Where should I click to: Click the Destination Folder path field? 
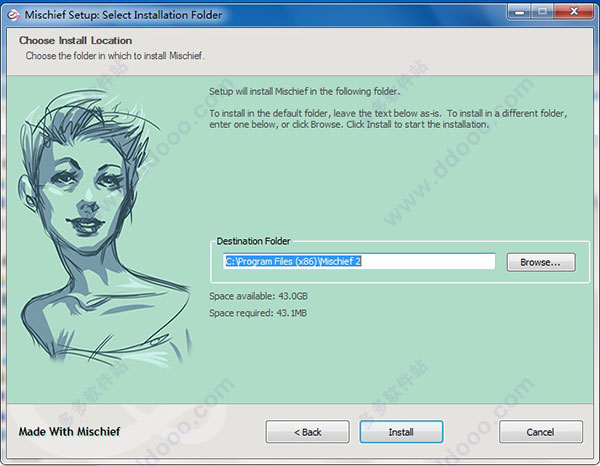pyautogui.click(x=359, y=261)
